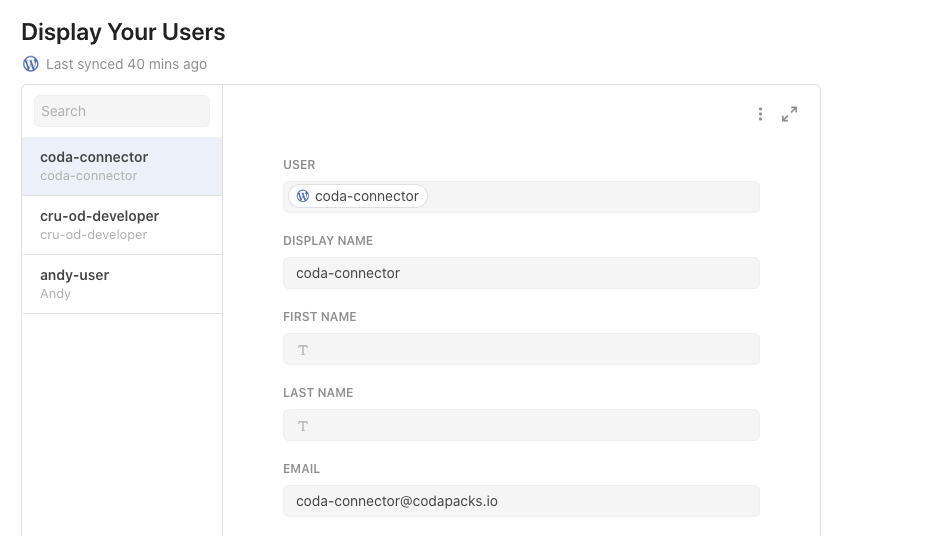Click the text icon in Last Name
938x536 pixels.
point(303,426)
